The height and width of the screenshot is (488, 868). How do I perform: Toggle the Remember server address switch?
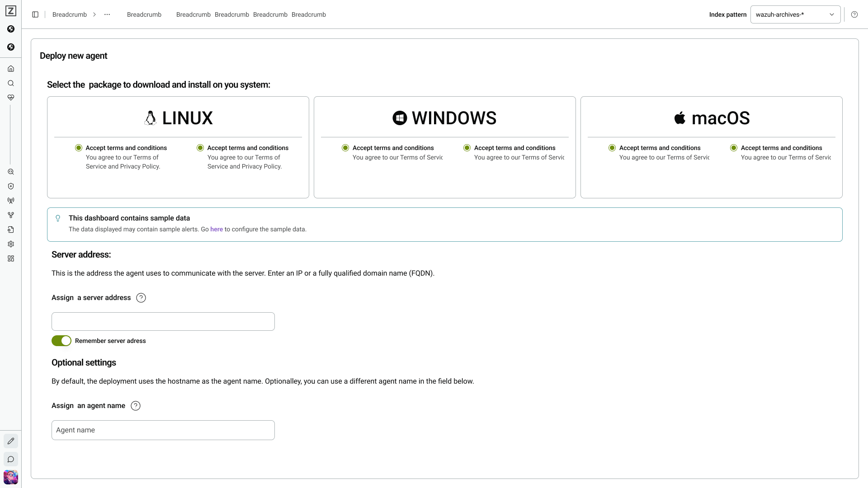[x=61, y=341]
